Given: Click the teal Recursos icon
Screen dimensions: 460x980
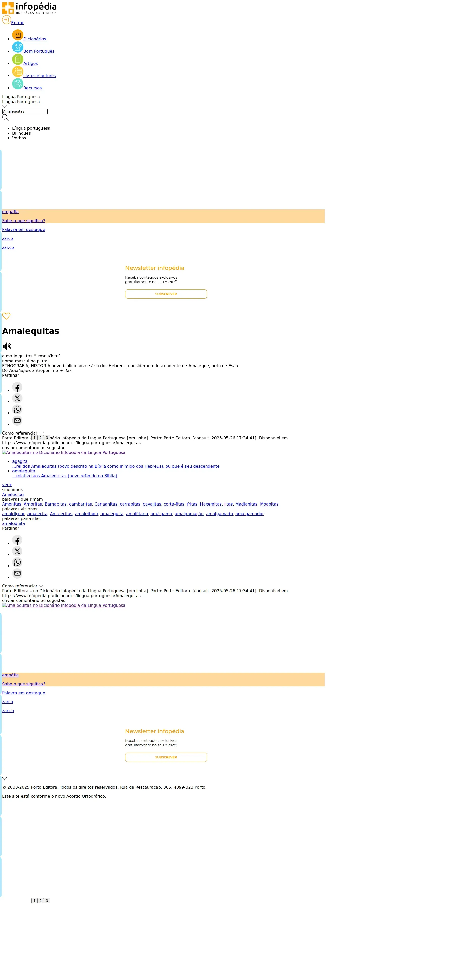Looking at the screenshot, I should (18, 84).
